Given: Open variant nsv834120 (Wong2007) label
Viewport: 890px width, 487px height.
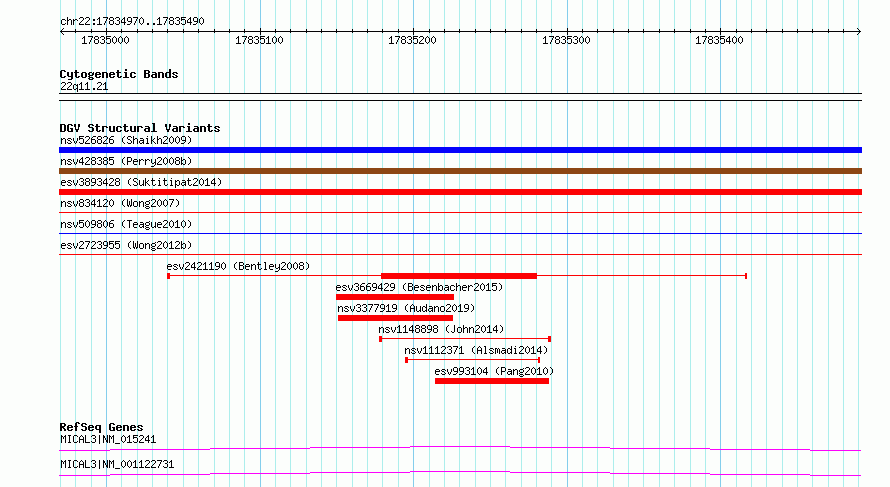Looking at the screenshot, I should pyautogui.click(x=120, y=203).
